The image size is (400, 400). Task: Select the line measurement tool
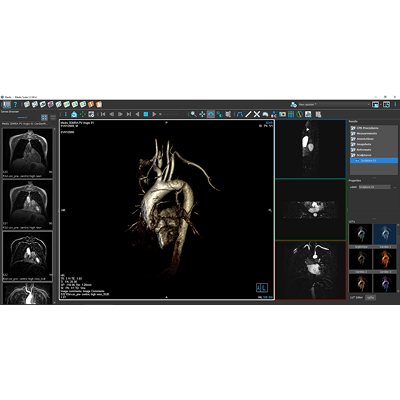click(248, 114)
